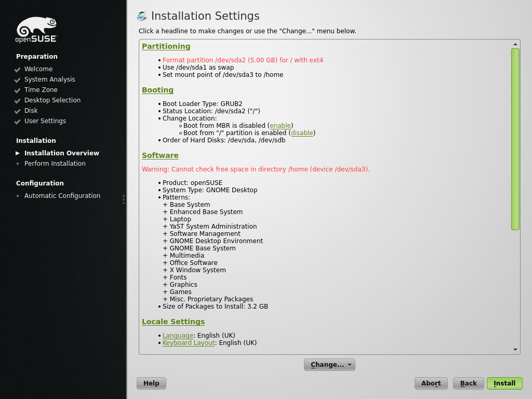
Task: Click the Change... button dropdown arrow
Action: click(x=350, y=365)
